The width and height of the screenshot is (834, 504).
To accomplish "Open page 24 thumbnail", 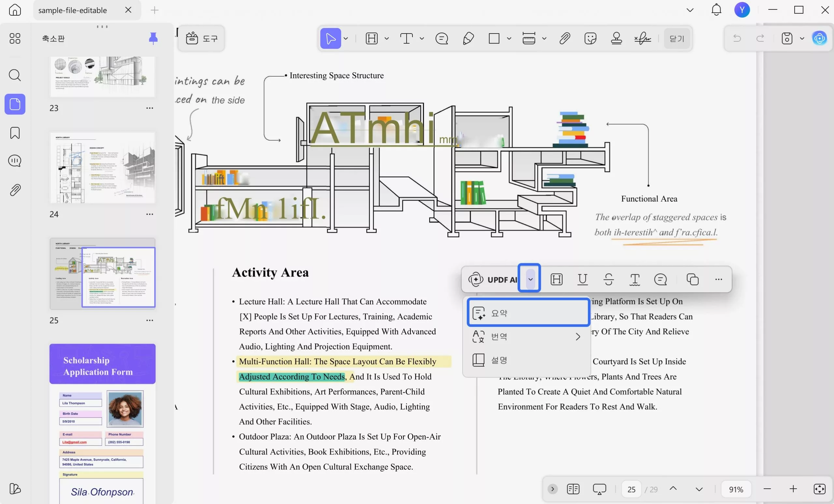I will (x=102, y=167).
